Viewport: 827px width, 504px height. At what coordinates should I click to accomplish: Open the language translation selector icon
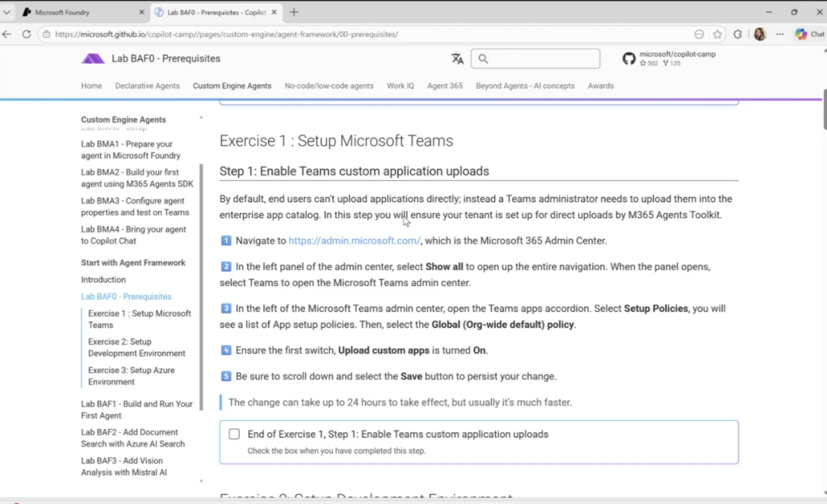tap(457, 59)
